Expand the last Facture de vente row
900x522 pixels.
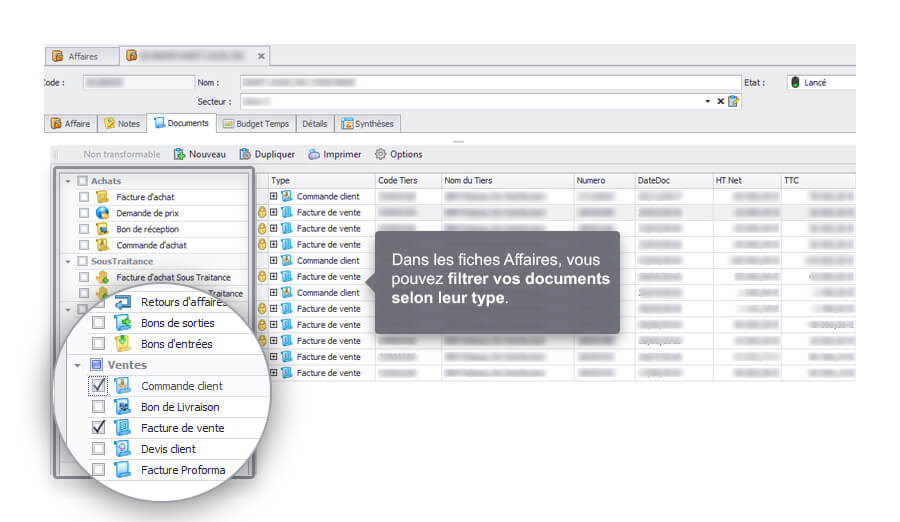(x=274, y=373)
